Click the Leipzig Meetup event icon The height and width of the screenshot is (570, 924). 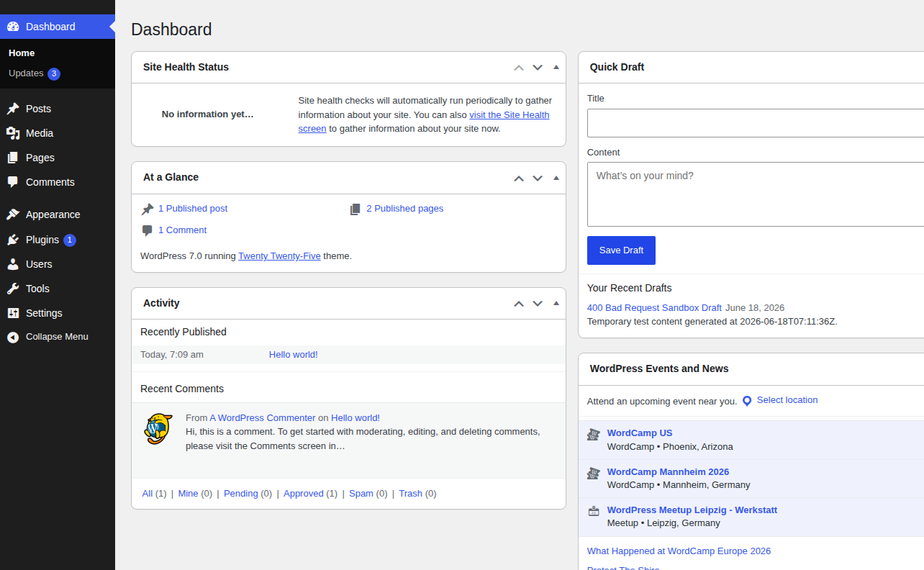[x=594, y=511]
